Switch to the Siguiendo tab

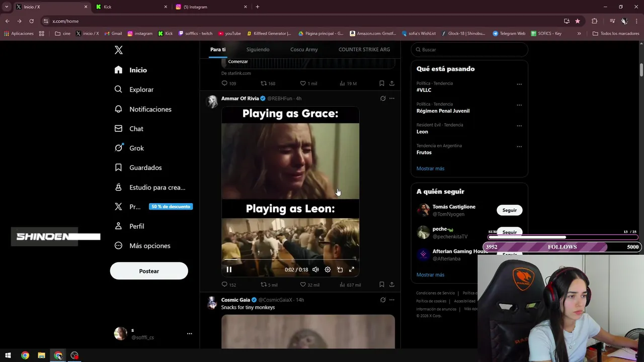[258, 49]
